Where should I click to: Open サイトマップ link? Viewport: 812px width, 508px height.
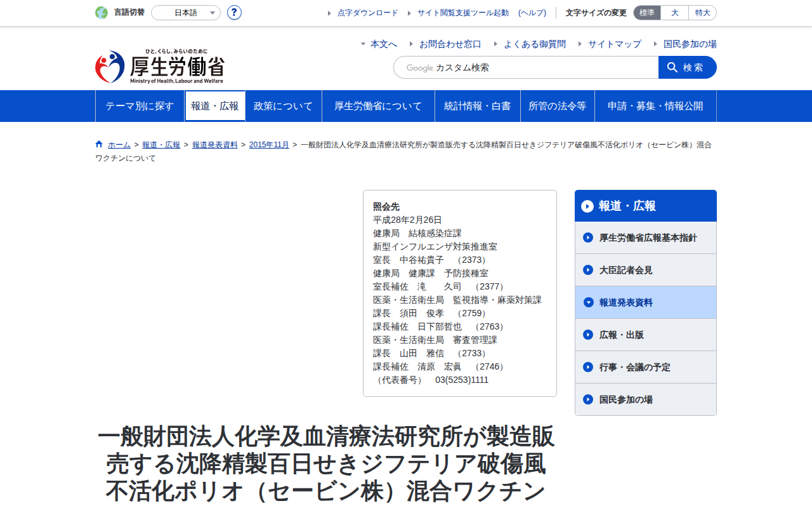[x=615, y=44]
